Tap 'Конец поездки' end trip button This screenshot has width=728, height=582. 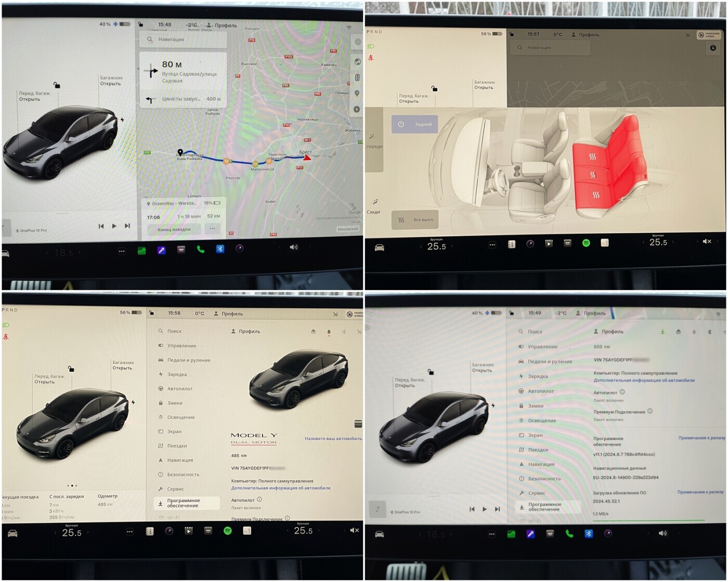pos(174,229)
